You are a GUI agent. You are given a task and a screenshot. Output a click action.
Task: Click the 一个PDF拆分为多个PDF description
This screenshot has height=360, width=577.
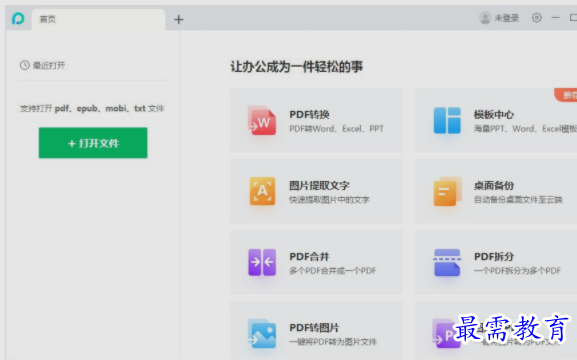click(x=517, y=271)
